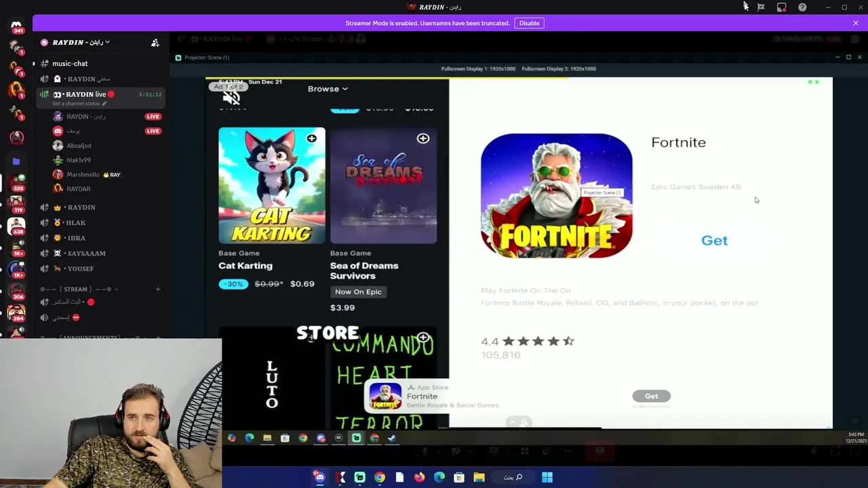
Task: Click Fullscreen Display 2: 1920x1080 label
Action: click(x=559, y=68)
